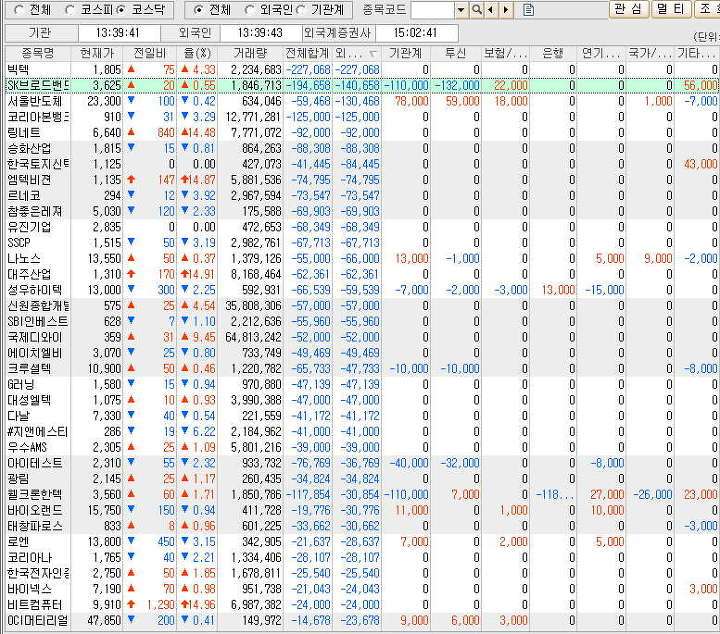The image size is (720, 634).
Task: Click the 기관 time field 13:39:41
Action: click(x=118, y=33)
